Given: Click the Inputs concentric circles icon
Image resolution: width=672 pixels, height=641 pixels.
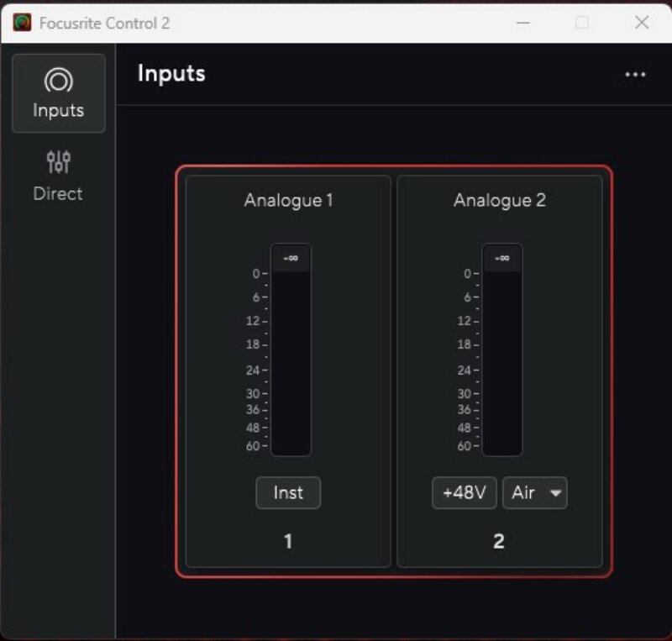Looking at the screenshot, I should [59, 80].
